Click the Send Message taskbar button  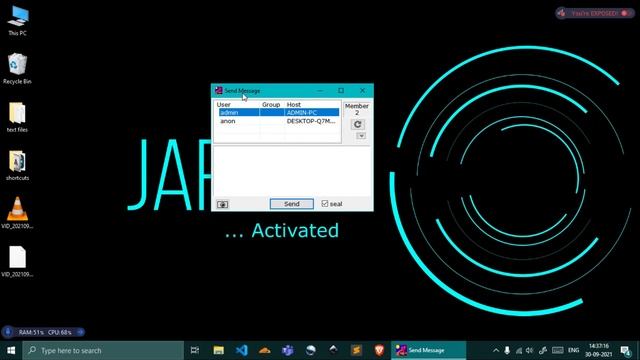tap(429, 350)
